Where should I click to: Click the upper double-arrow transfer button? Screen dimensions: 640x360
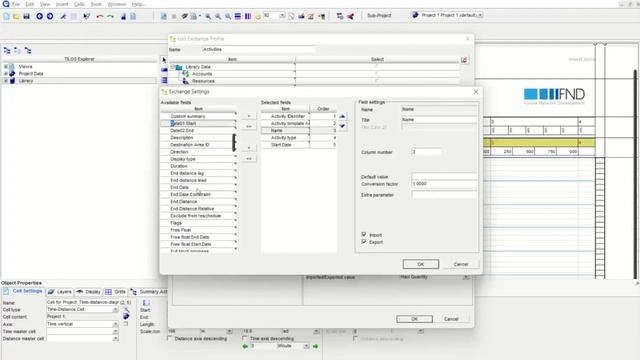coord(249,127)
